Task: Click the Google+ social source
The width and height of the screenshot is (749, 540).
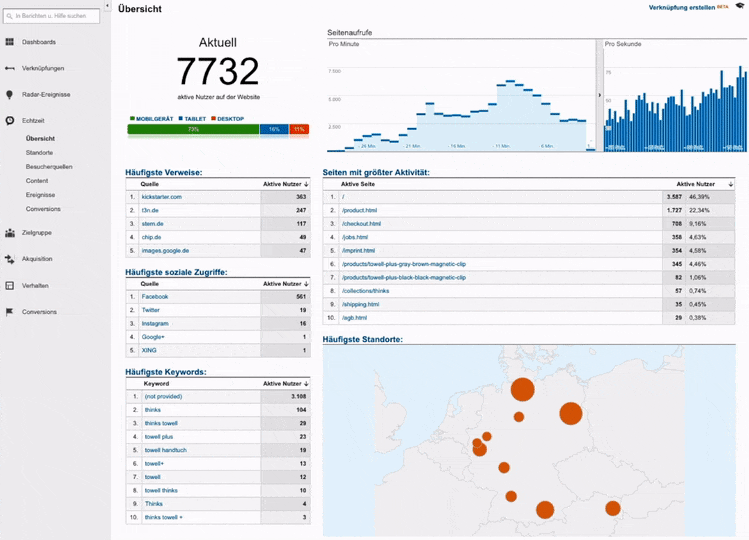Action: click(153, 337)
